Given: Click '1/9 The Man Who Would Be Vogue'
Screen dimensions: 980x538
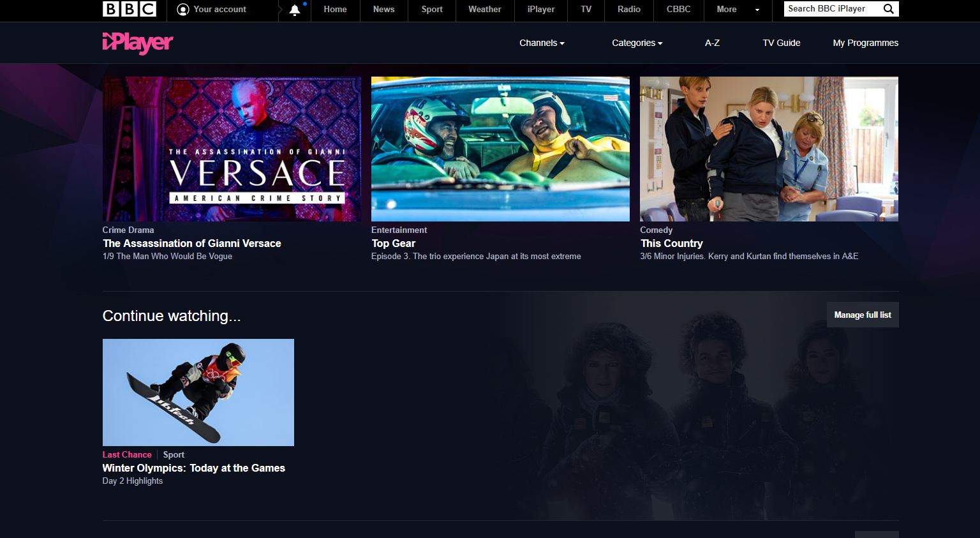Looking at the screenshot, I should pos(167,256).
